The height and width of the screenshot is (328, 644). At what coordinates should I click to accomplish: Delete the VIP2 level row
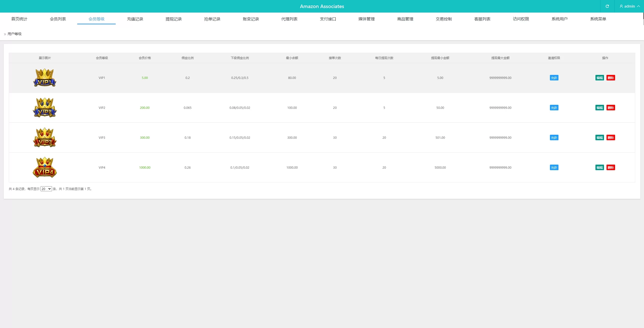click(611, 108)
